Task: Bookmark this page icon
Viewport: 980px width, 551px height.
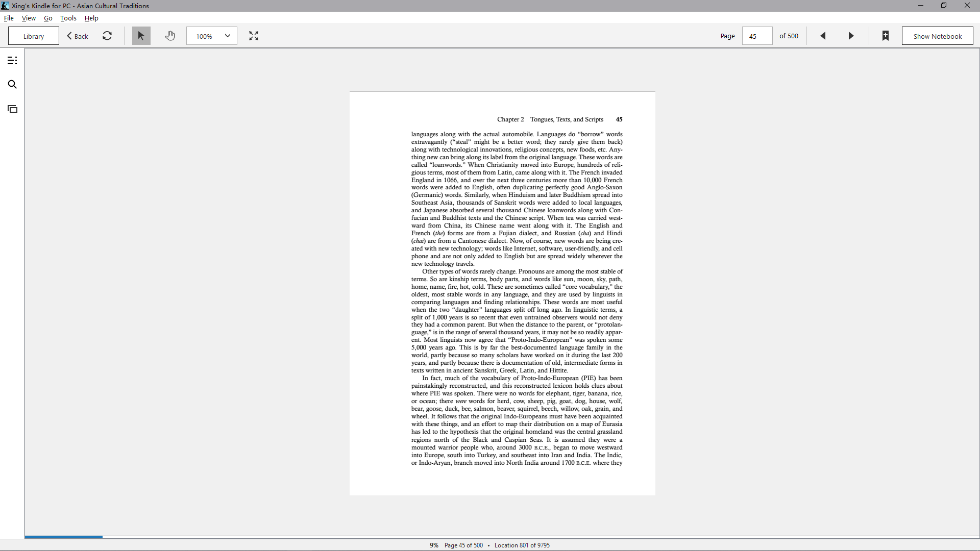Action: pos(886,36)
